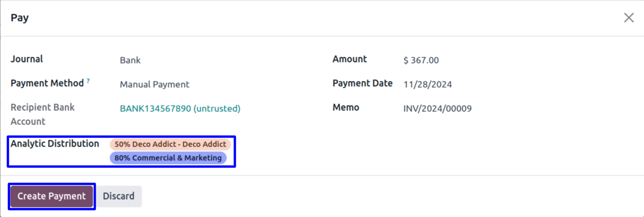
Task: Click the Payment Date label
Action: pos(362,84)
